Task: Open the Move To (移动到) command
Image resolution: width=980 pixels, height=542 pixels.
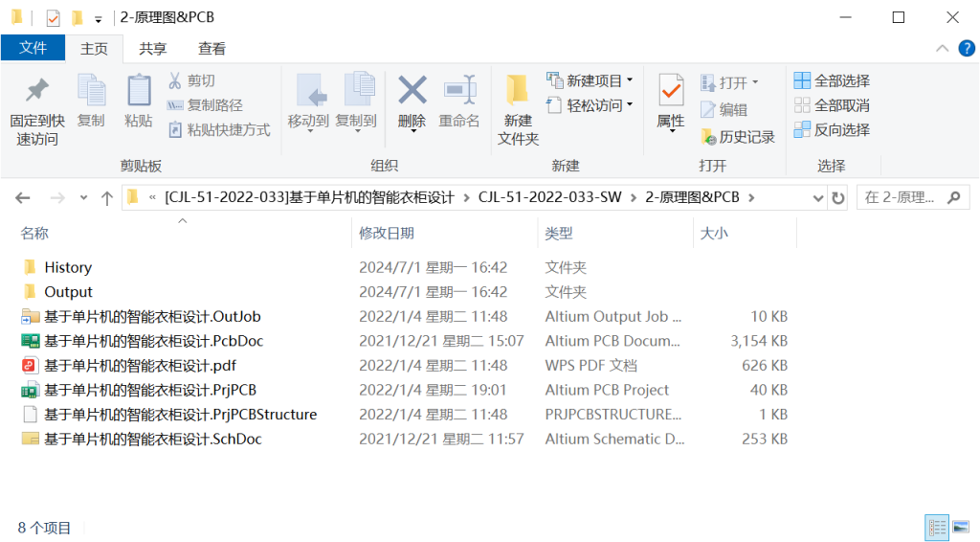Action: pyautogui.click(x=309, y=102)
